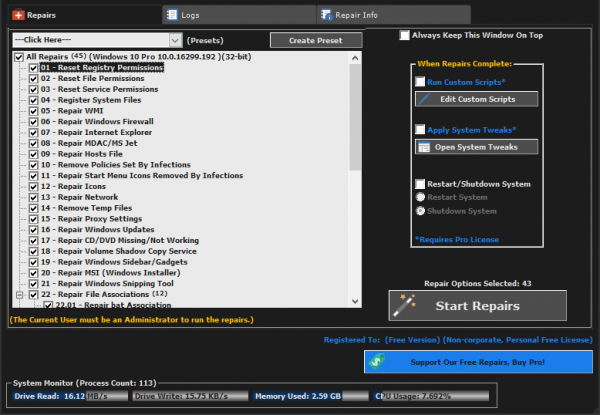Select row 10 - Remove Policies Set By Infections
The height and width of the screenshot is (415, 600).
116,165
